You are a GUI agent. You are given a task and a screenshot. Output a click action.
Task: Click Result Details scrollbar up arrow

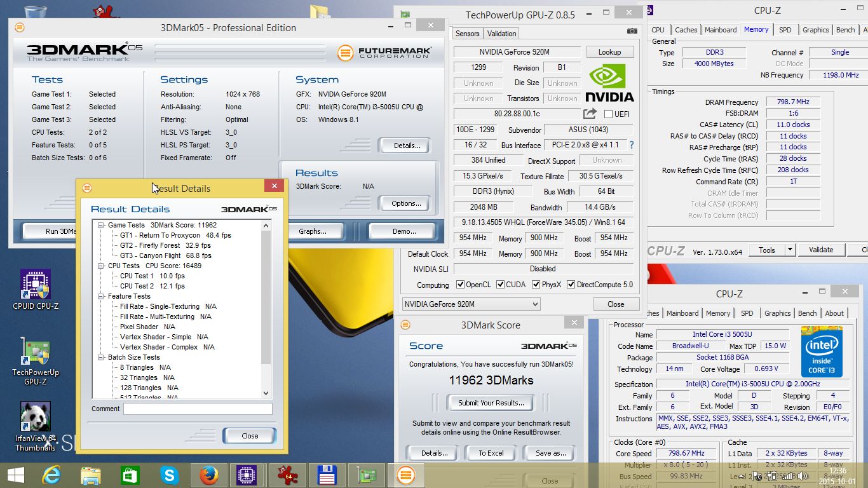click(266, 225)
